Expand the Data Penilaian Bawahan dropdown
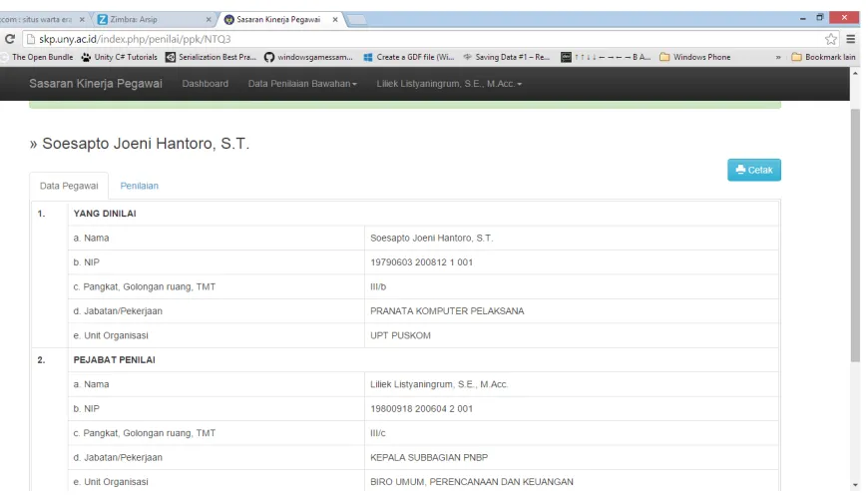868x497 pixels. 302,84
